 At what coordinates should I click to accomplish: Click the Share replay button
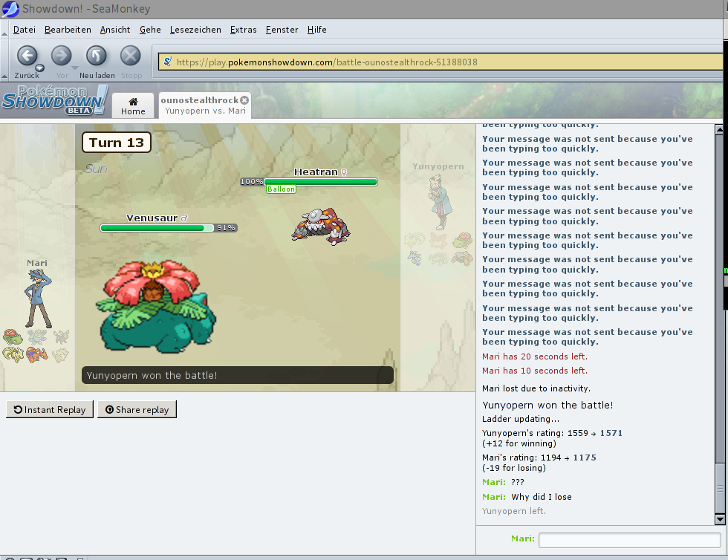coord(137,410)
